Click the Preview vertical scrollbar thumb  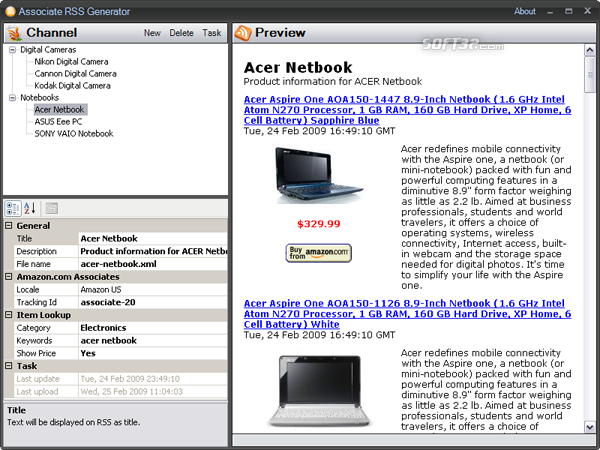[x=589, y=75]
